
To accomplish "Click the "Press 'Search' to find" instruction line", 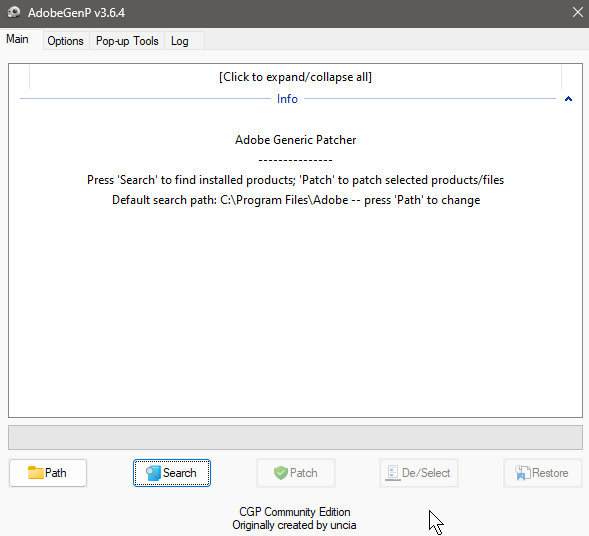I will click(x=295, y=180).
